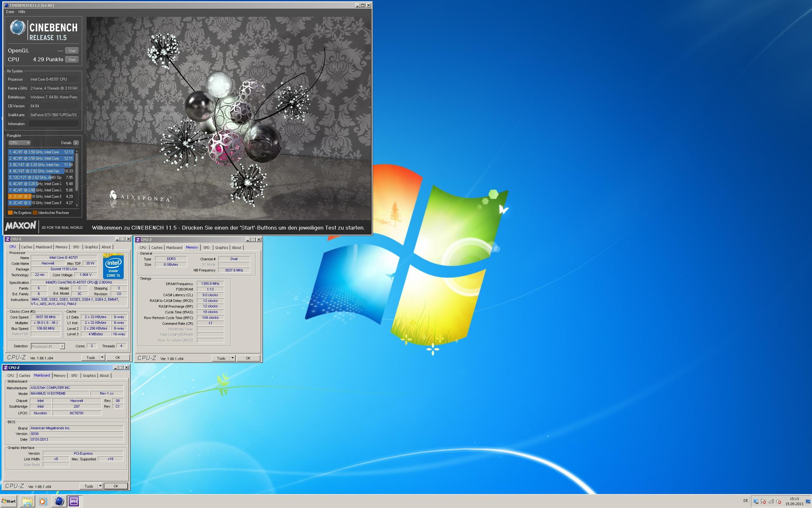Viewport: 812px width, 508px height.
Task: Click the BIOS Date value 07/31/2013
Action: pyautogui.click(x=76, y=439)
